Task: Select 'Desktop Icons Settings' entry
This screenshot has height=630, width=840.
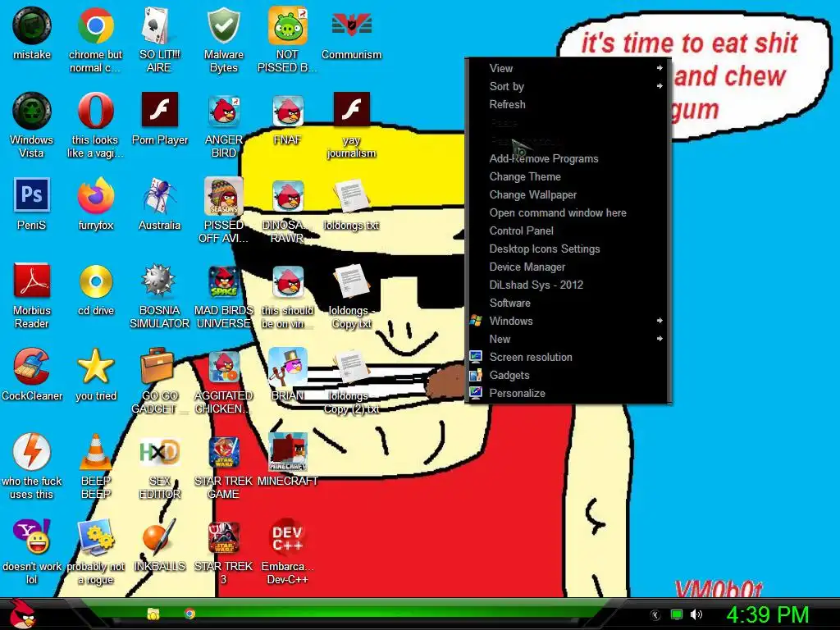Action: [x=568, y=249]
